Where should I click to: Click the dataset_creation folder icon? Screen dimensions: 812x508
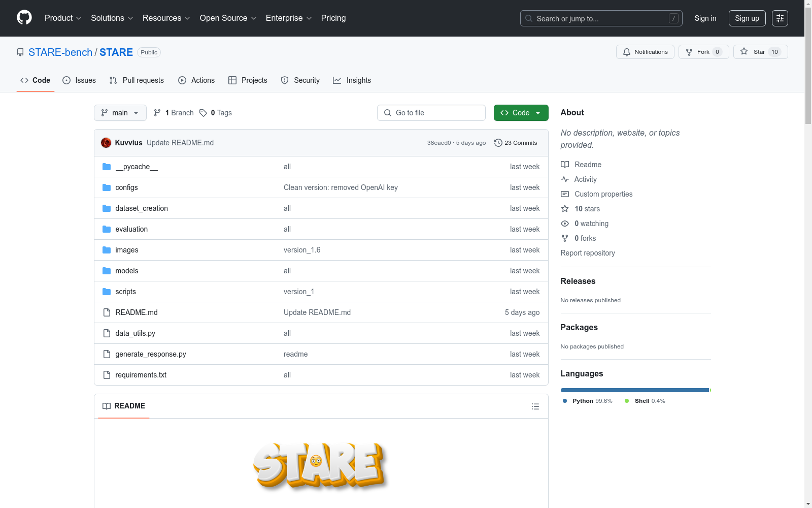click(x=107, y=208)
